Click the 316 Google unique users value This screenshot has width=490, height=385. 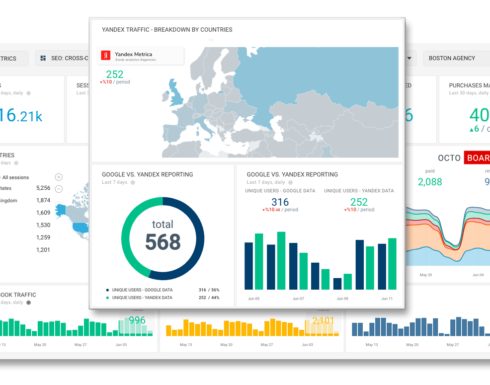coord(280,202)
